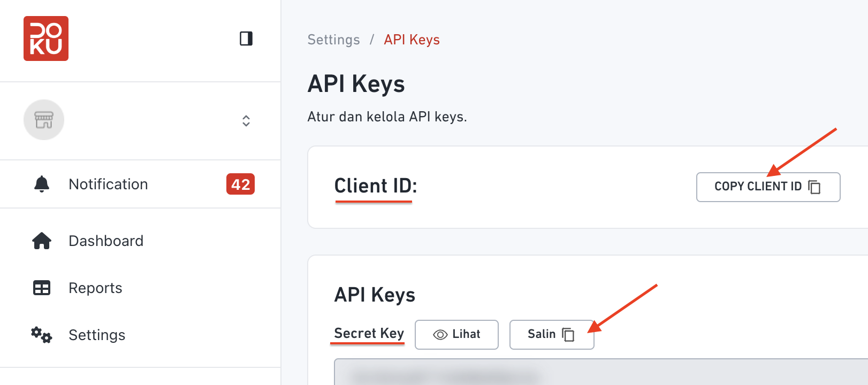This screenshot has height=385, width=868.
Task: Open the Notification menu item
Action: pos(108,184)
